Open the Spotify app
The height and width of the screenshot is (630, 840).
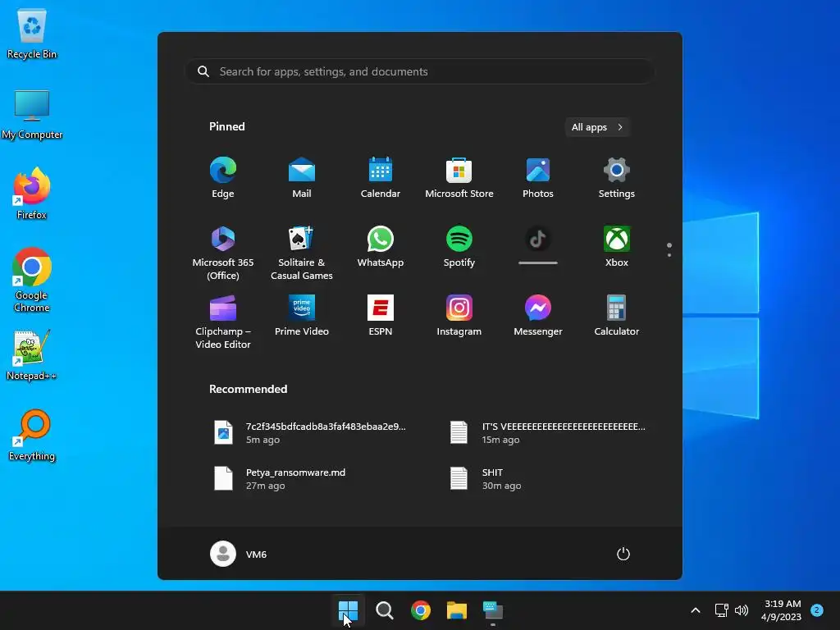pyautogui.click(x=459, y=247)
